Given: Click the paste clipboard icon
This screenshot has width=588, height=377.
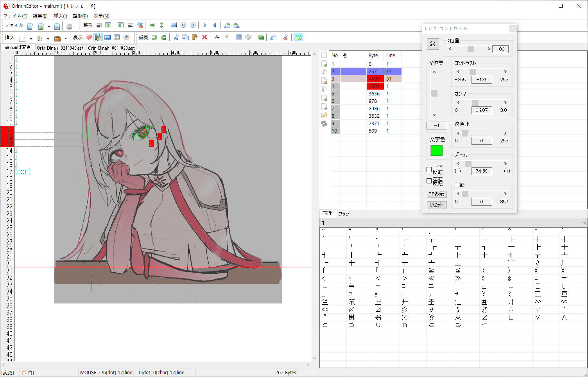Looking at the screenshot, I should coord(195,38).
